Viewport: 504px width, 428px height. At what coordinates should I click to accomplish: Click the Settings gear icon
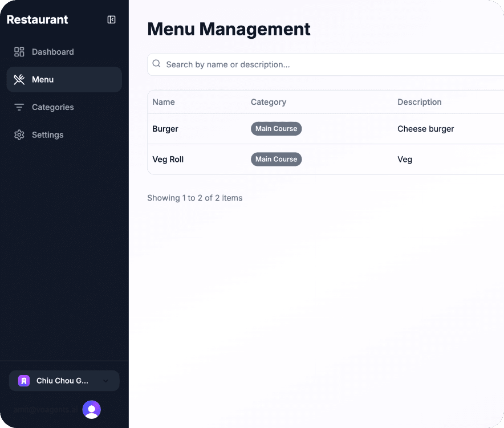(19, 134)
